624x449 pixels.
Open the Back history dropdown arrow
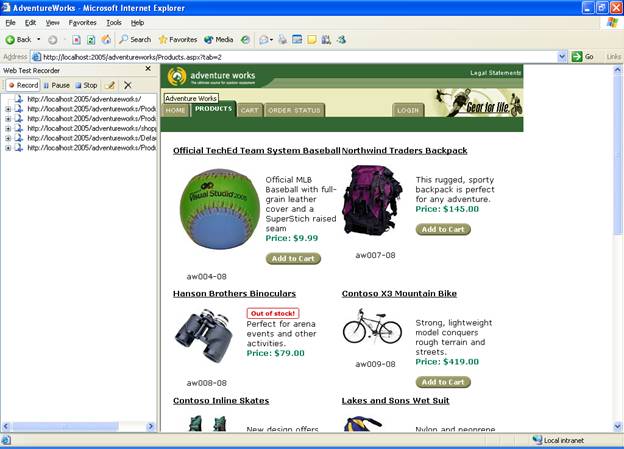[39, 39]
